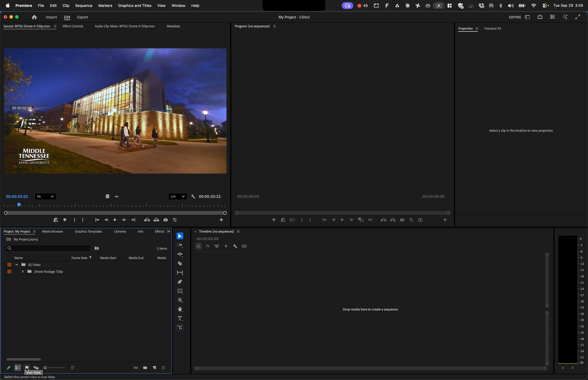Open Timeline panel hamburger menu
The height and width of the screenshot is (380, 588).
click(x=238, y=232)
